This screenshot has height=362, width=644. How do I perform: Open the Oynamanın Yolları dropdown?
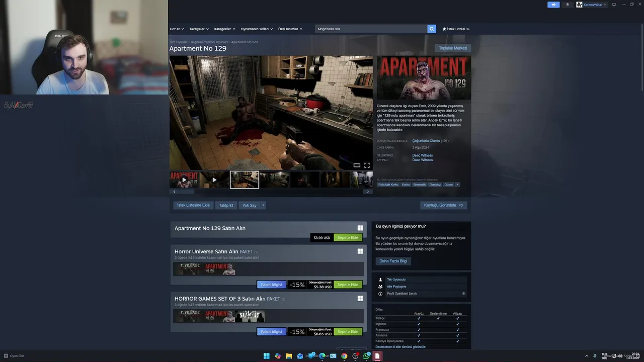tap(256, 29)
